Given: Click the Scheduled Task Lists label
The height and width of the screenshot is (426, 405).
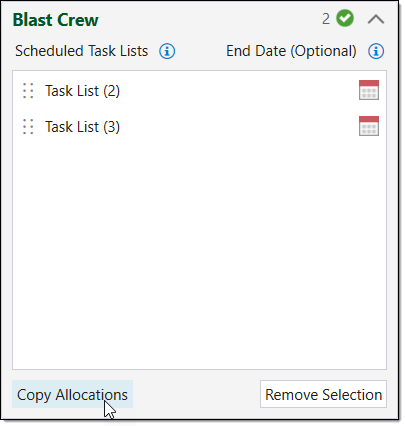Looking at the screenshot, I should click(x=81, y=51).
